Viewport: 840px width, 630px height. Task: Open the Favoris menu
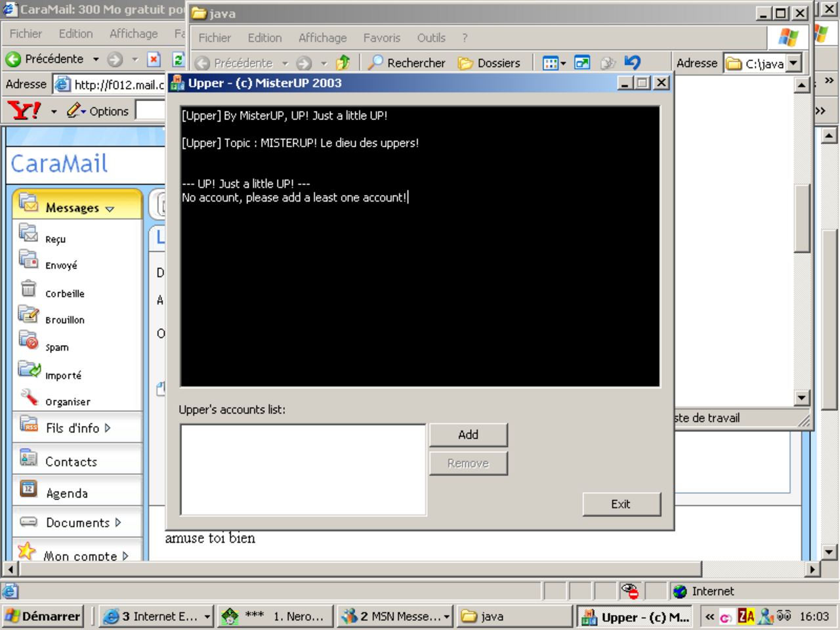pyautogui.click(x=381, y=38)
